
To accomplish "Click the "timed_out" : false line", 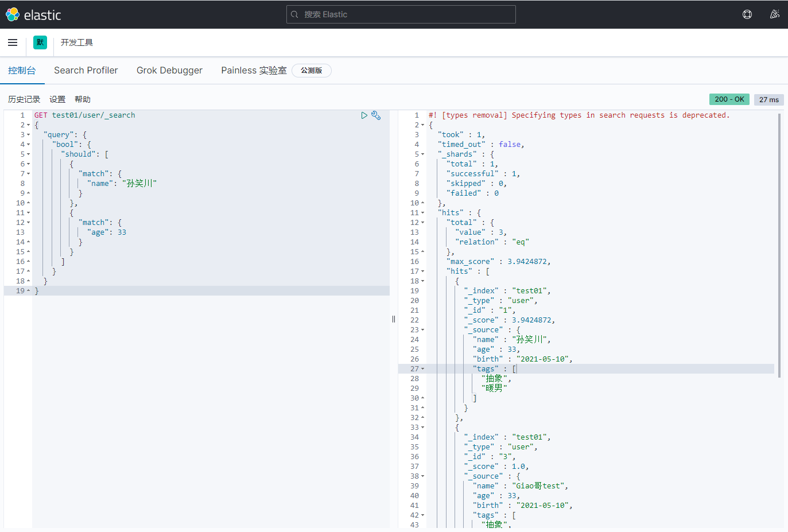I will 482,145.
